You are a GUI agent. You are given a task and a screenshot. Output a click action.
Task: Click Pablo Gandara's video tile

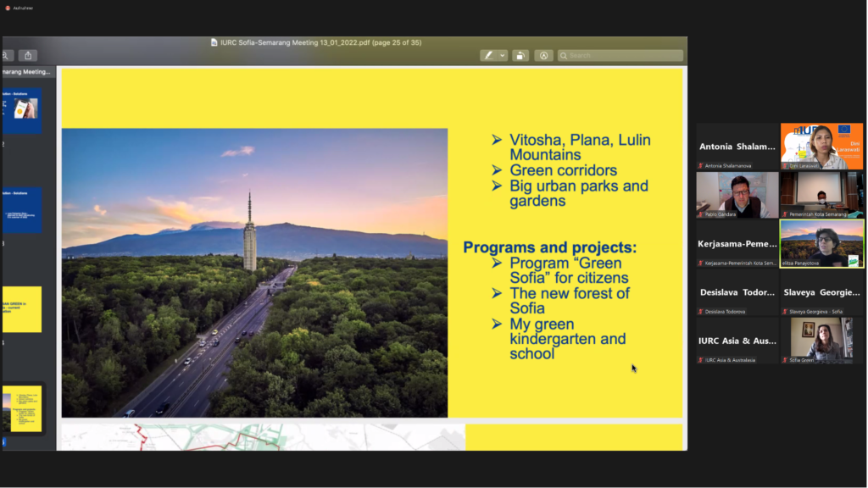[737, 195]
